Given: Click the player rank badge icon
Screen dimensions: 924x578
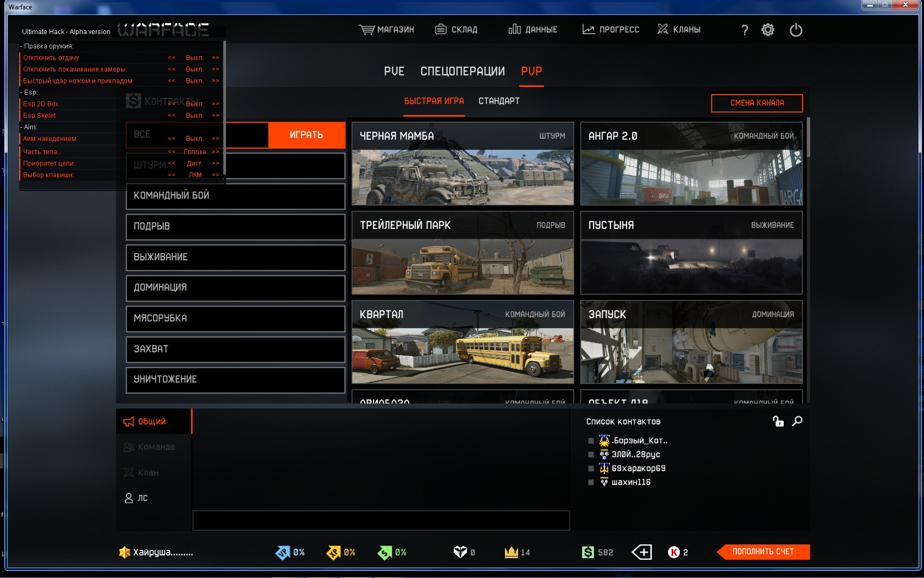Looking at the screenshot, I should (125, 552).
